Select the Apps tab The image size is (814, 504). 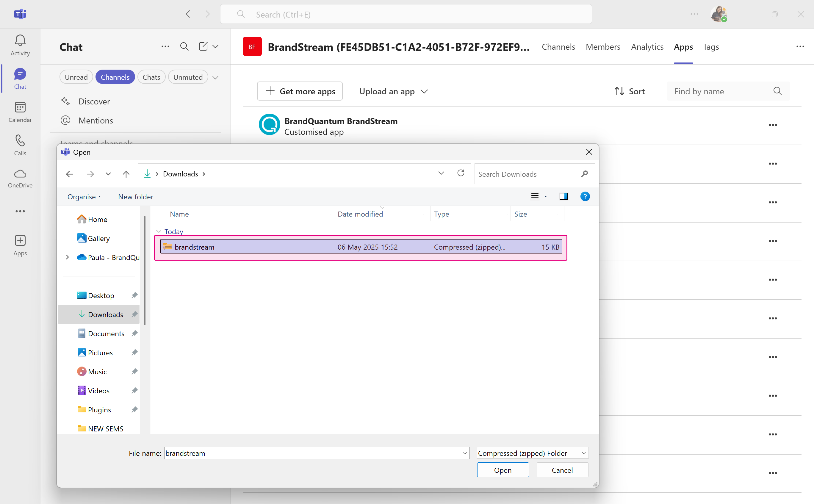coord(683,47)
